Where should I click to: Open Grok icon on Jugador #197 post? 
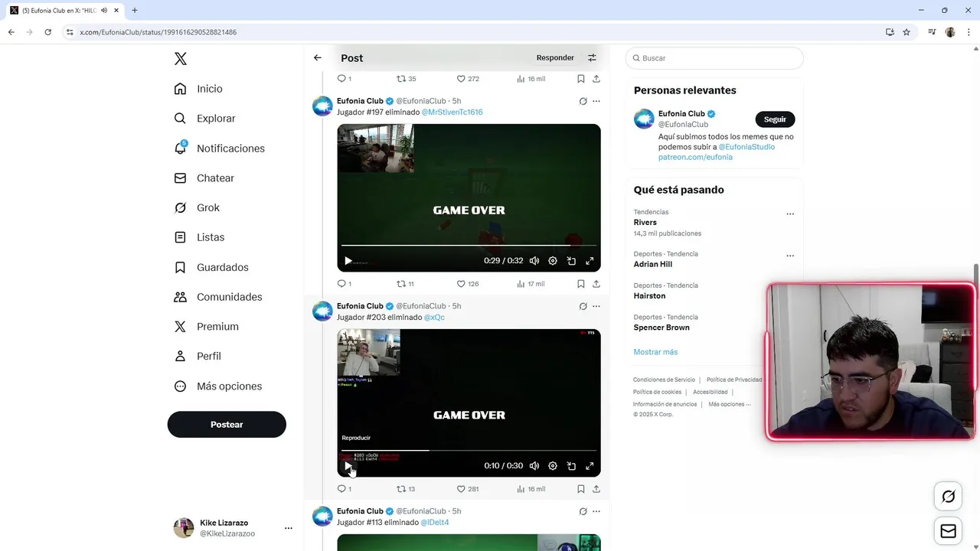[x=583, y=101]
